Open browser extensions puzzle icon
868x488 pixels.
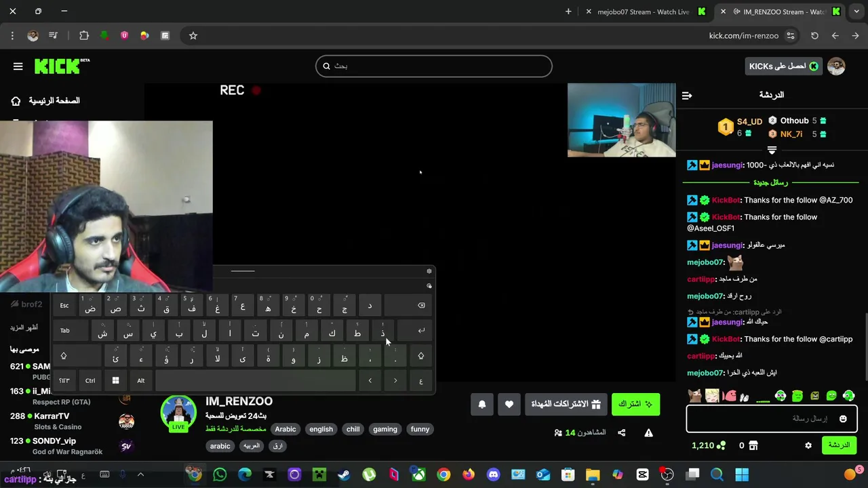pyautogui.click(x=84, y=35)
